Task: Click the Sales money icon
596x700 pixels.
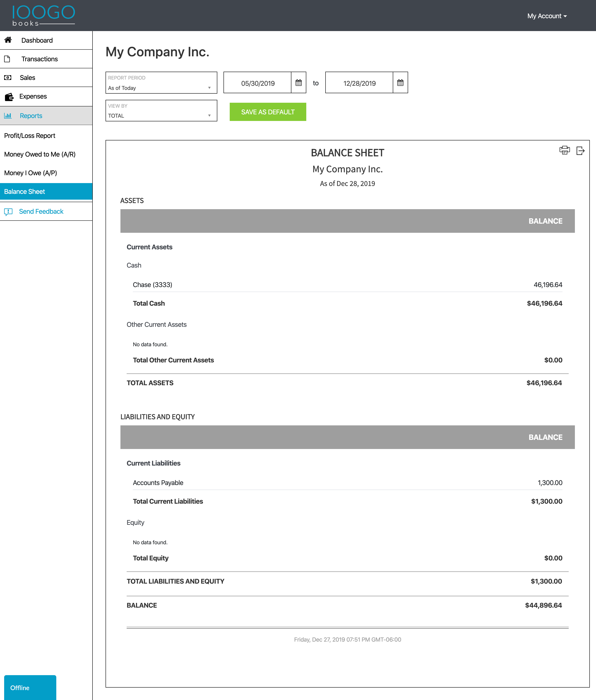Action: coord(8,77)
